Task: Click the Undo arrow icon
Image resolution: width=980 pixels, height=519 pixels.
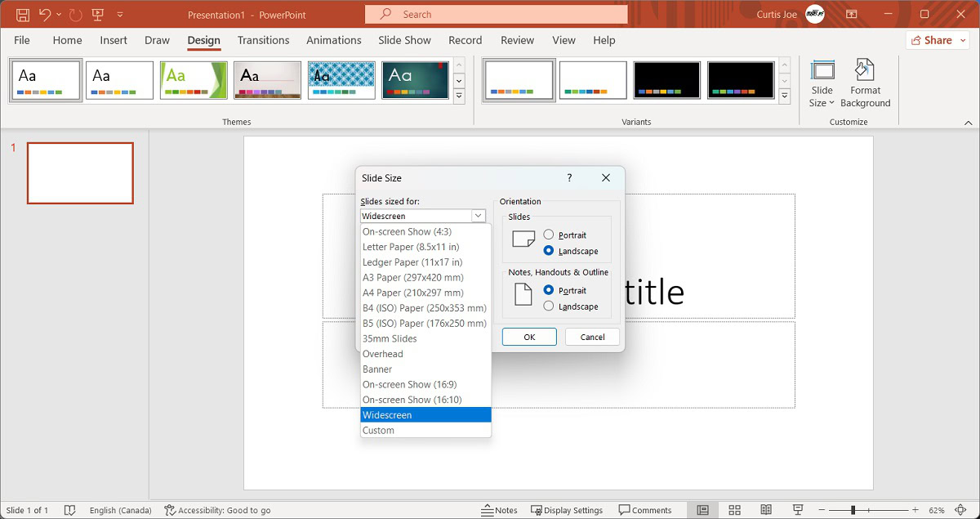Action: click(45, 15)
